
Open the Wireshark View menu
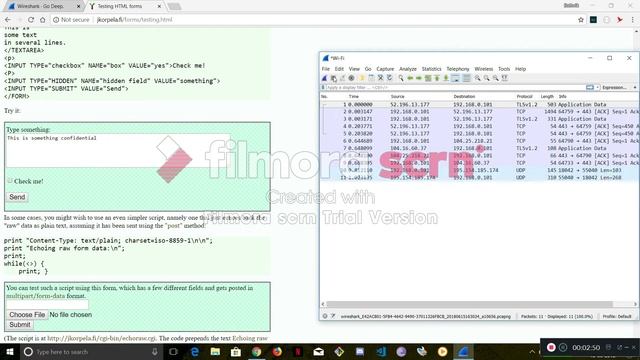354,69
